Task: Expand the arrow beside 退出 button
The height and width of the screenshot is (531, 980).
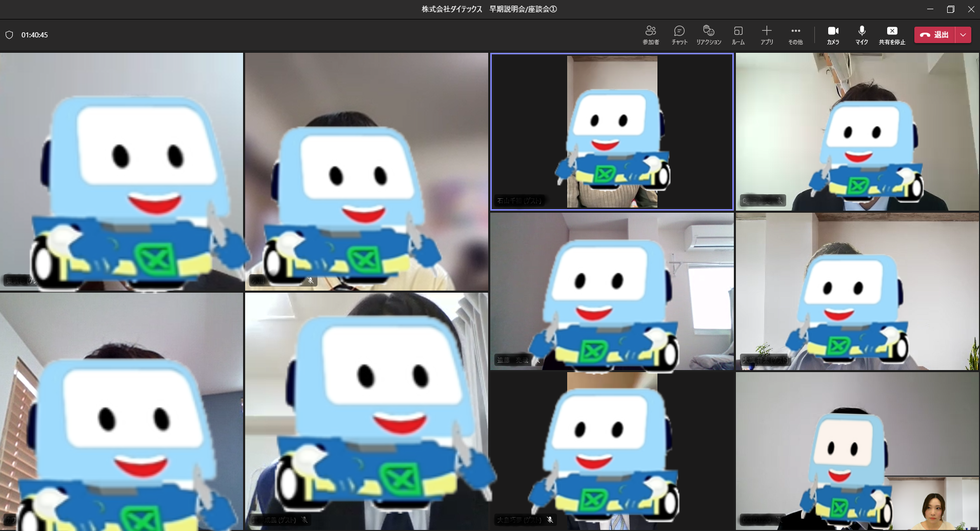Action: pos(963,35)
